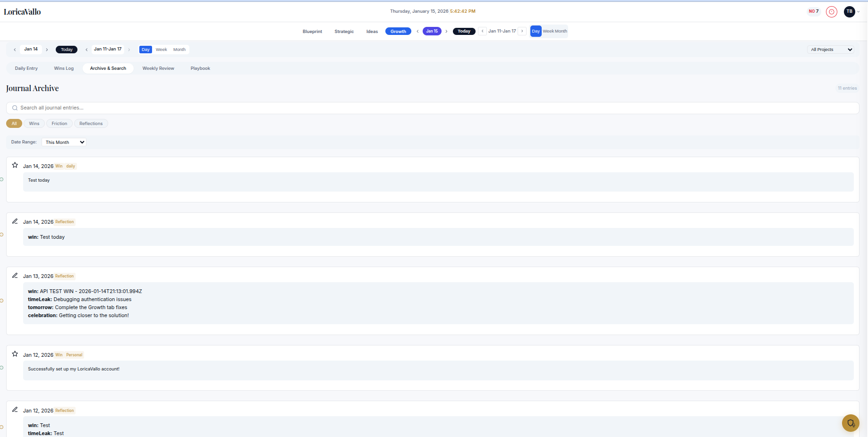Viewport: 868px width, 437px height.
Task: Click the red focus target icon in the header
Action: click(832, 12)
